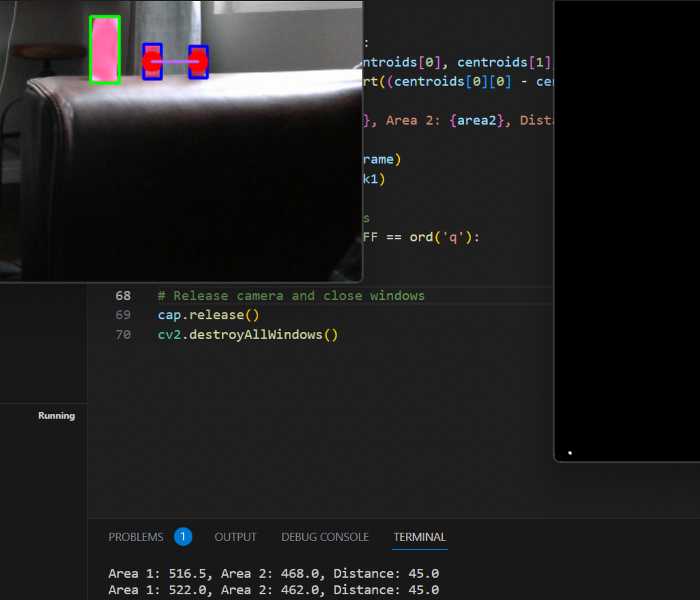Screen dimensions: 700x600
Task: Switch to the DEBUG CONSOLE tab
Action: pyautogui.click(x=325, y=537)
